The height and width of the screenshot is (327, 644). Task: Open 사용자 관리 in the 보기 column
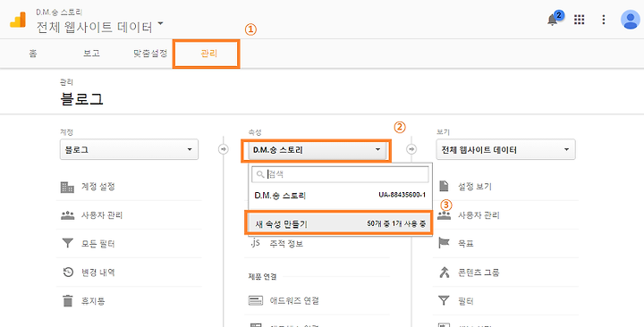click(479, 215)
